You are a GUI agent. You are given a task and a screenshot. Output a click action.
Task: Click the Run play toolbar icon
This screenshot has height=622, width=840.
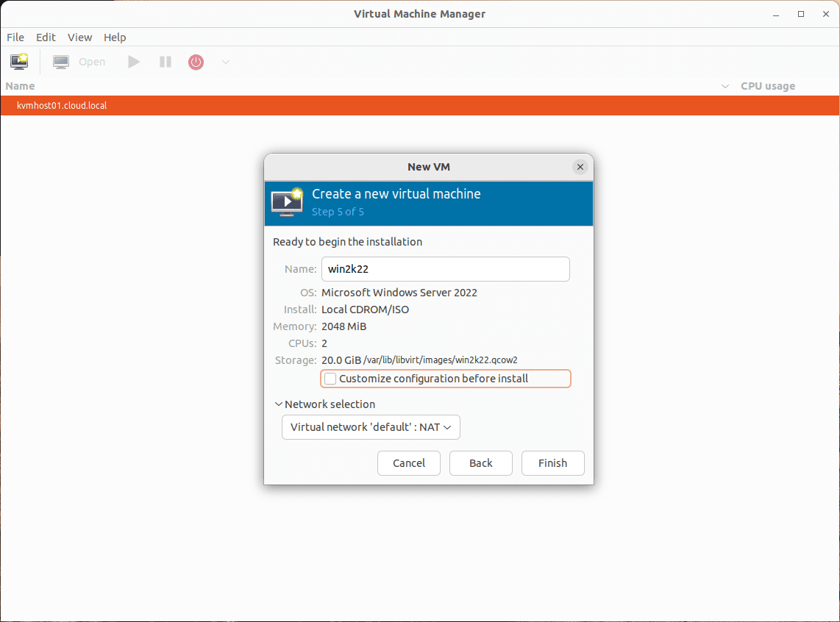pyautogui.click(x=134, y=62)
